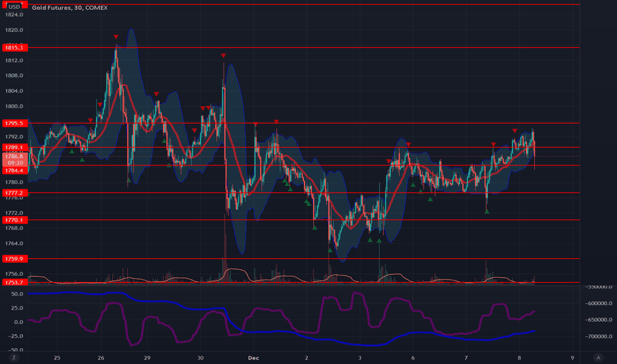Screen dimensions: 617x364
Task: Click the 50.0 oscillator scale value
Action: 17,294
